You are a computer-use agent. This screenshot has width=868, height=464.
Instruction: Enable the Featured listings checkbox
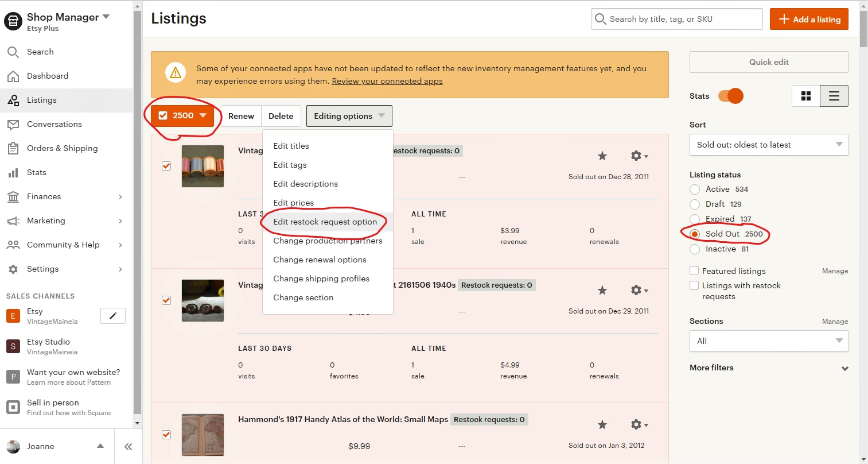[694, 270]
